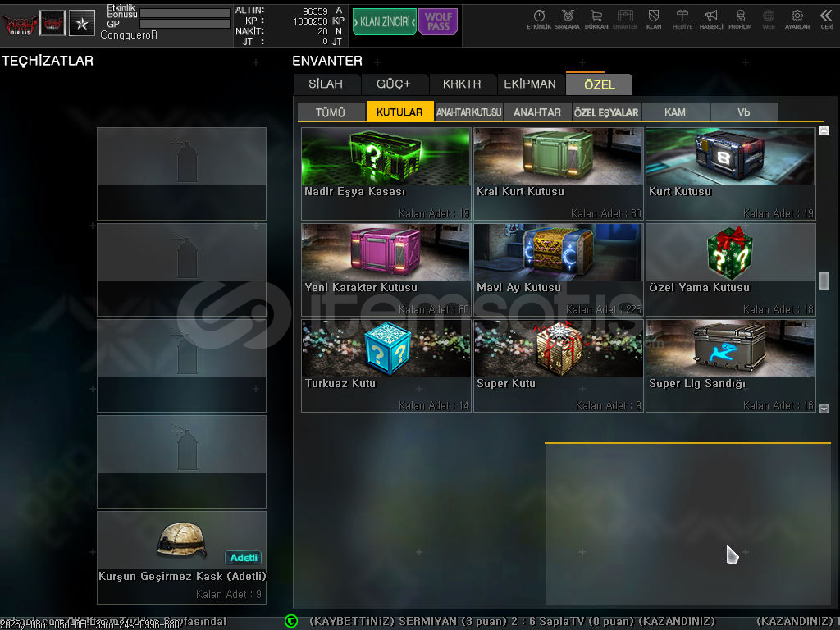Click the green shield status bar icon

point(291,622)
